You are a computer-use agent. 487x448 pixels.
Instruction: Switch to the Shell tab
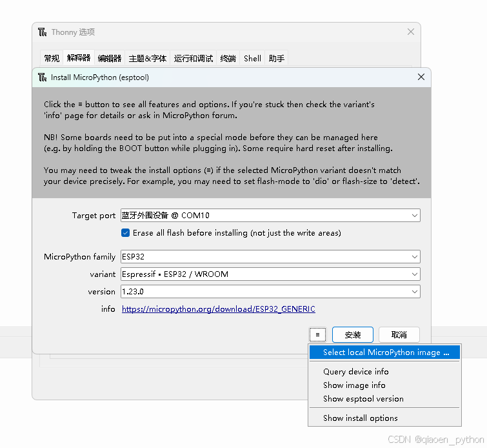[252, 58]
